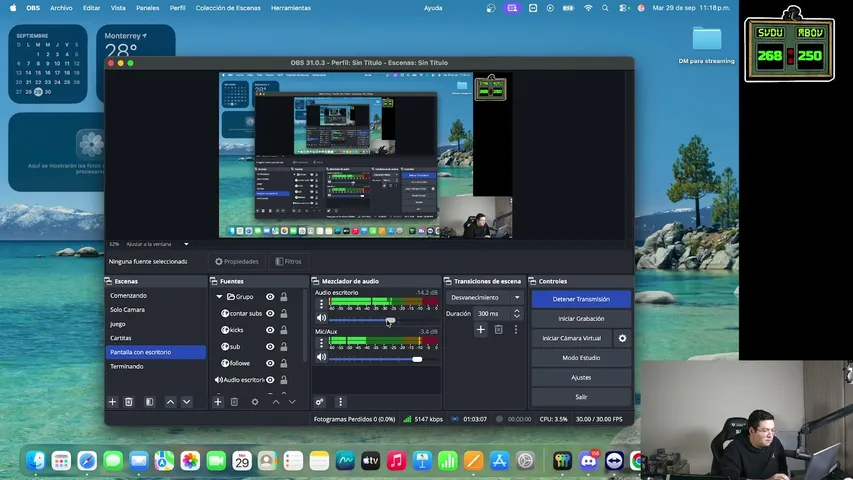Enable Modo Estudio

(581, 358)
